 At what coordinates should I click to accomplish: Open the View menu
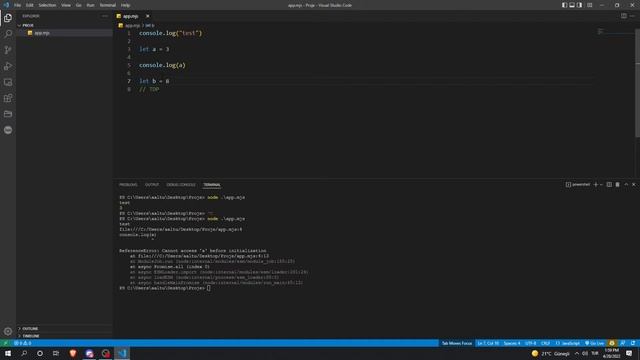coord(66,5)
